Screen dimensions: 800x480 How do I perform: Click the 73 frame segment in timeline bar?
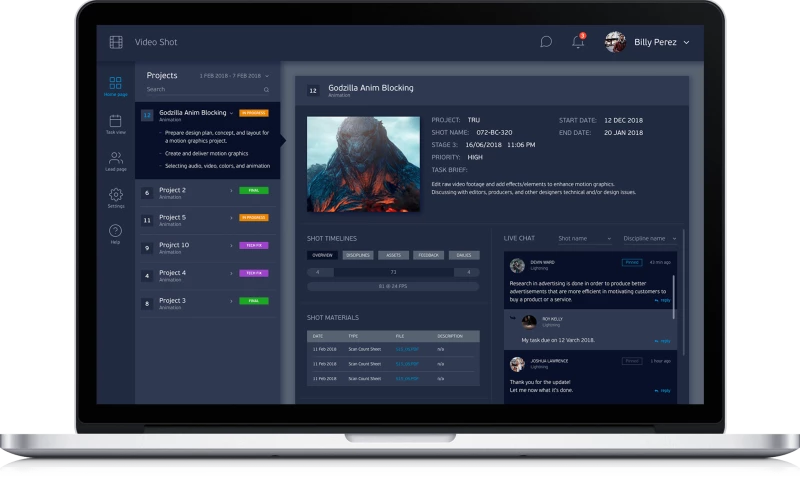393,272
